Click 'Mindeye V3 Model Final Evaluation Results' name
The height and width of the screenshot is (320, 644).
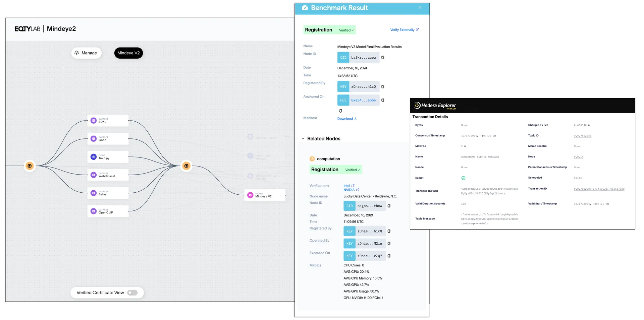[369, 47]
